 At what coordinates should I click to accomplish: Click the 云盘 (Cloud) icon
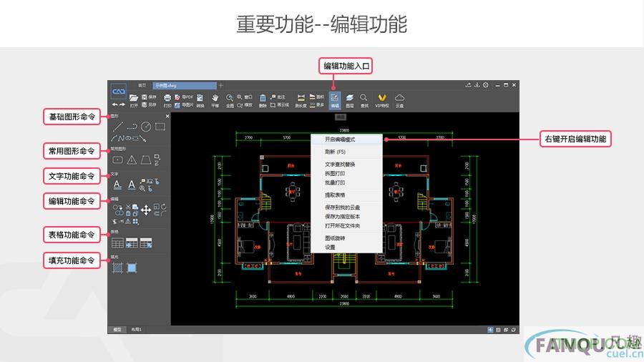(x=399, y=98)
